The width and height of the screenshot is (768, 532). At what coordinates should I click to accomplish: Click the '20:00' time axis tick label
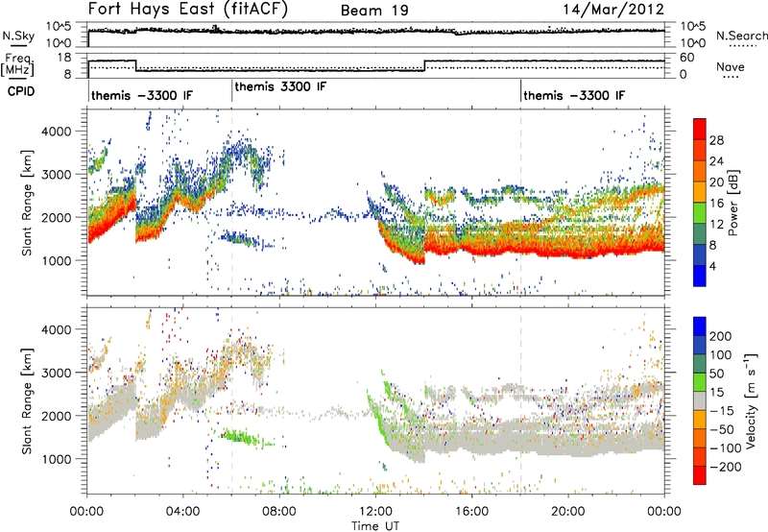(x=568, y=512)
